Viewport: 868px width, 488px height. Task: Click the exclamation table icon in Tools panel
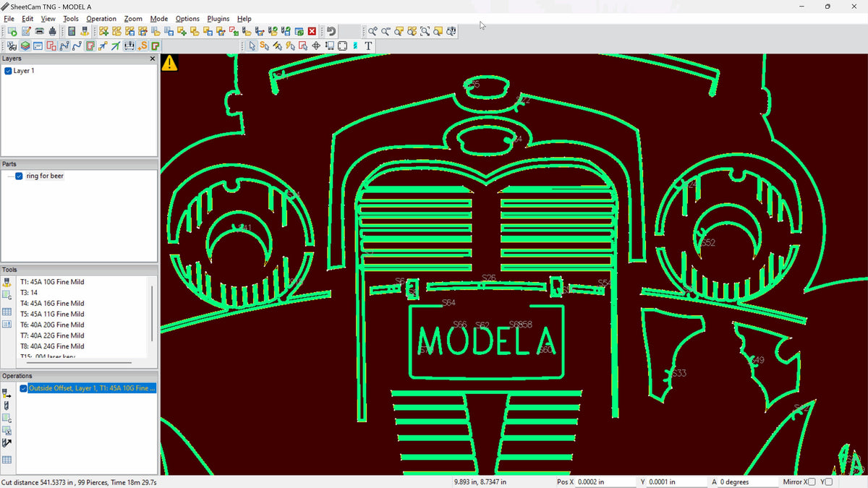tap(7, 324)
